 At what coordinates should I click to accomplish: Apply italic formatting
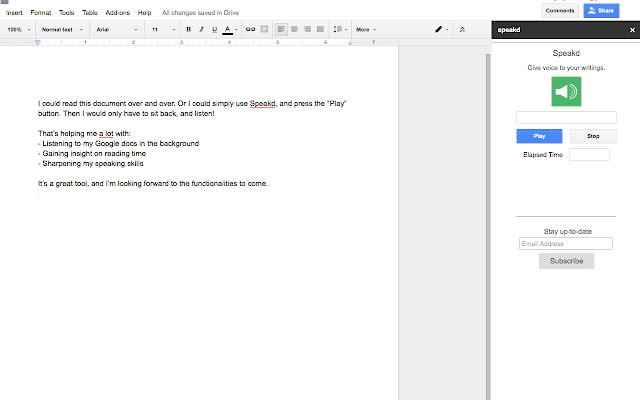tap(201, 30)
